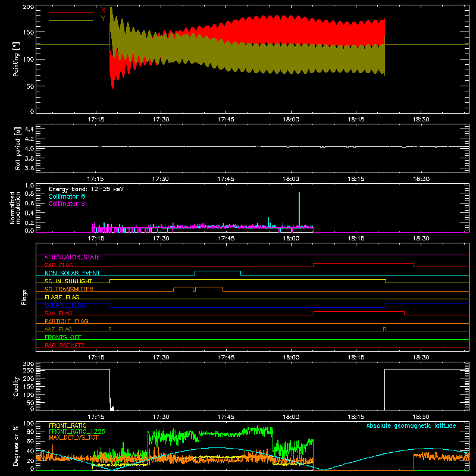Viewport: 476px width, 476px height.
Task: Click the 4.4 tick on Roll period axis
Action: coord(29,129)
